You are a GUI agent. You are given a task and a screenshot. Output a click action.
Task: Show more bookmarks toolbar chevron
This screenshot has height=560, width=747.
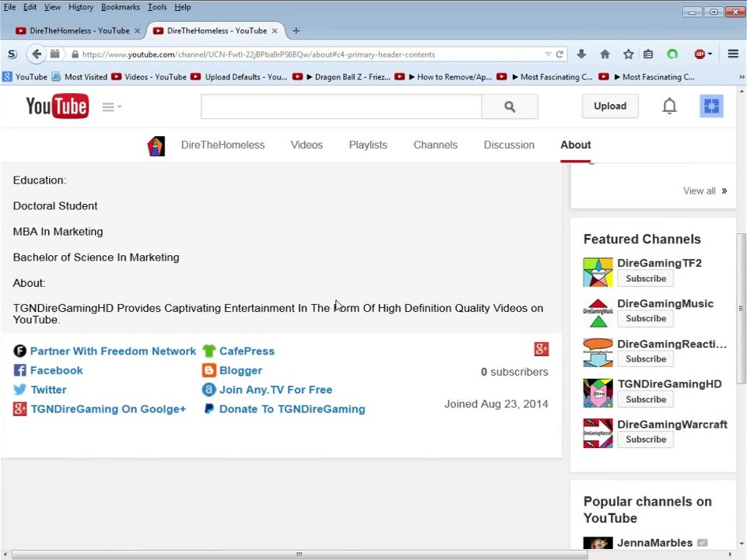pyautogui.click(x=742, y=77)
